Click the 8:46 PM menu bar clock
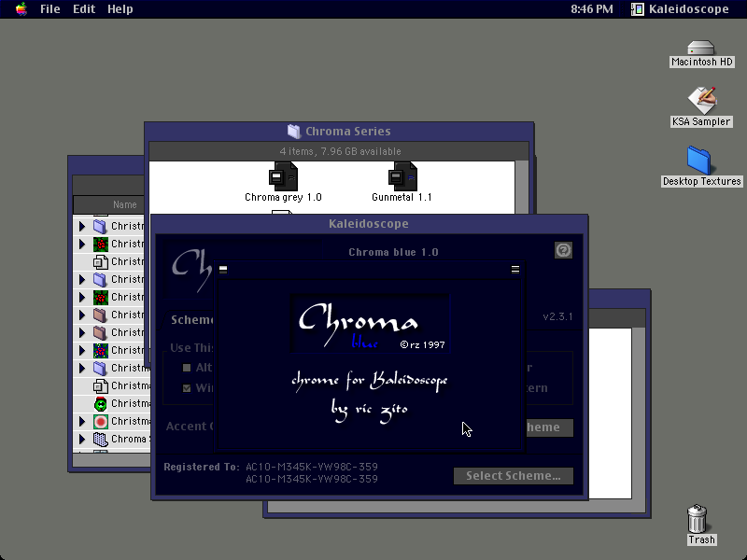This screenshot has width=747, height=560. (x=592, y=9)
